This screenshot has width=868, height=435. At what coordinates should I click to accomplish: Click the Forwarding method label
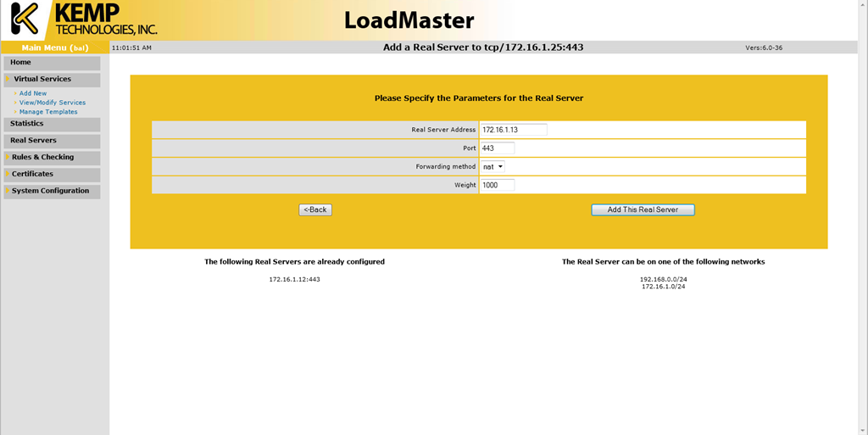[x=446, y=166]
